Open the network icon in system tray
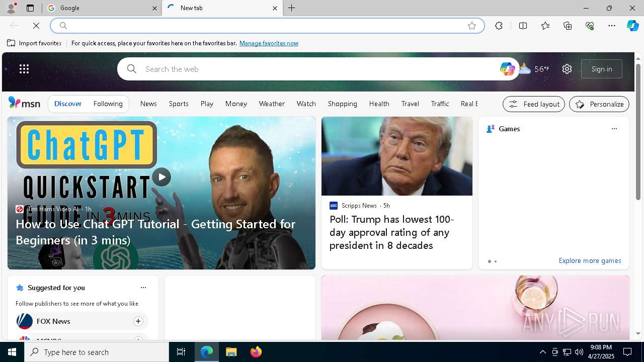This screenshot has width=644, height=362. tap(567, 352)
